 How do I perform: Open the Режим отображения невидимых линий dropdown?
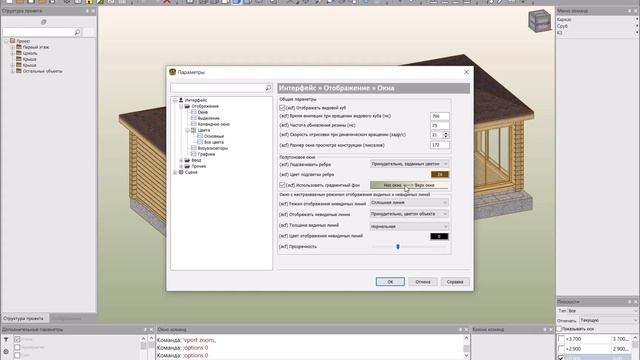tap(409, 203)
